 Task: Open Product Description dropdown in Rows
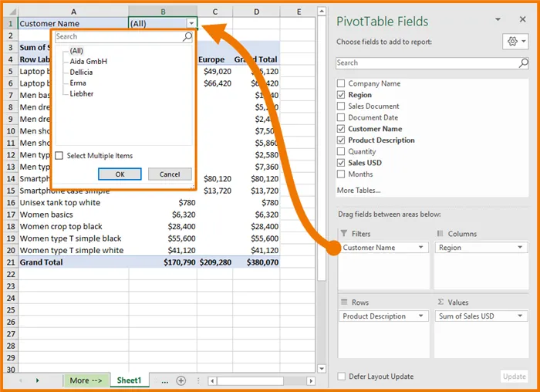[x=421, y=316]
